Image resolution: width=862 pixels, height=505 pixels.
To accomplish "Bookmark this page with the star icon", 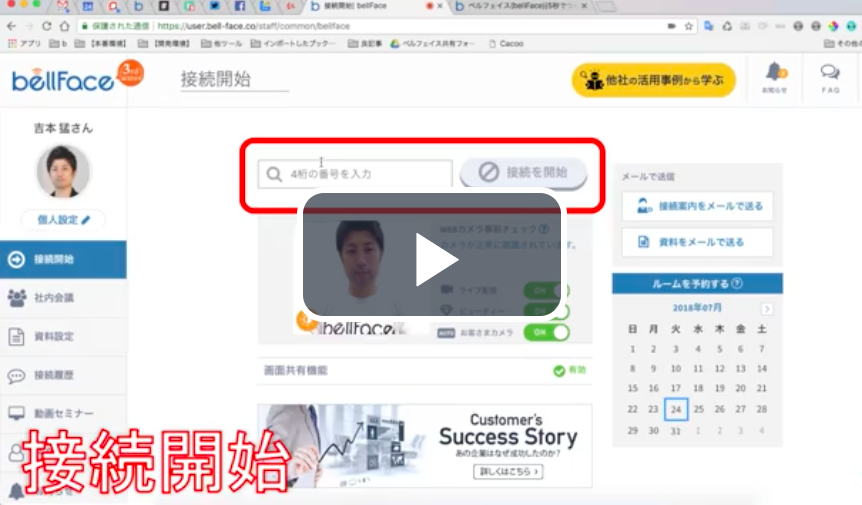I will tap(688, 26).
